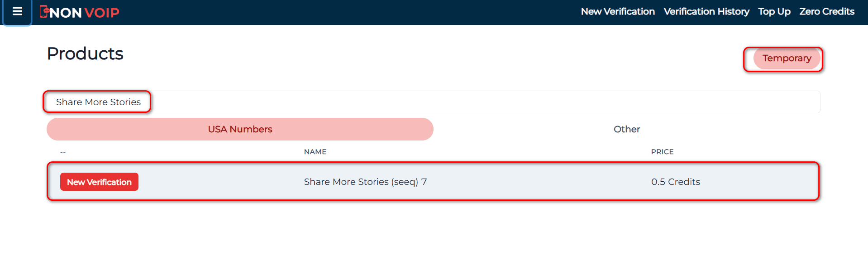This screenshot has width=868, height=271.
Task: Select the USA Numbers tab
Action: coord(240,129)
